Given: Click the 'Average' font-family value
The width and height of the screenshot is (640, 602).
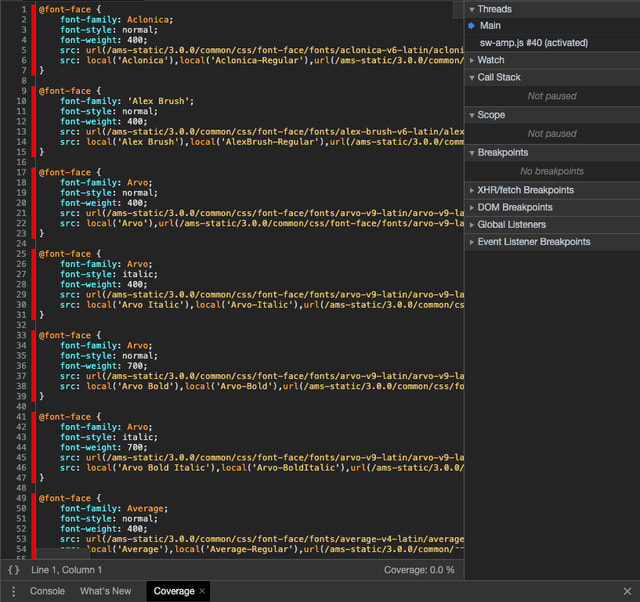Looking at the screenshot, I should coord(145,509).
